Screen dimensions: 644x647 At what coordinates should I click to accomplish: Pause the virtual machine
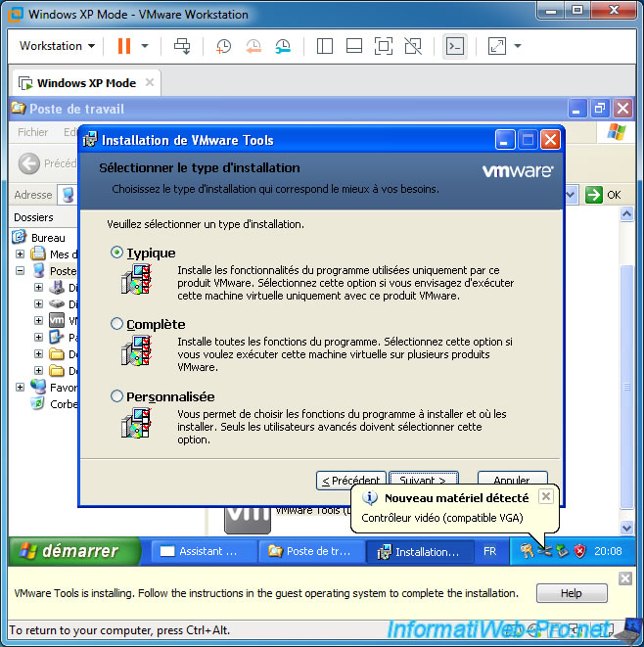(x=123, y=46)
